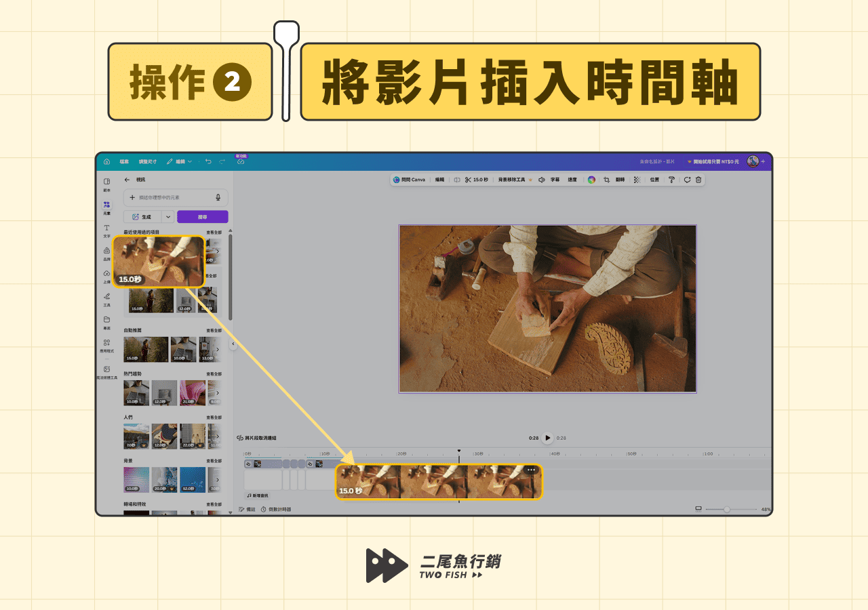This screenshot has height=610, width=868.
Task: Select the pink 21.0秒 trending video
Action: pyautogui.click(x=193, y=393)
